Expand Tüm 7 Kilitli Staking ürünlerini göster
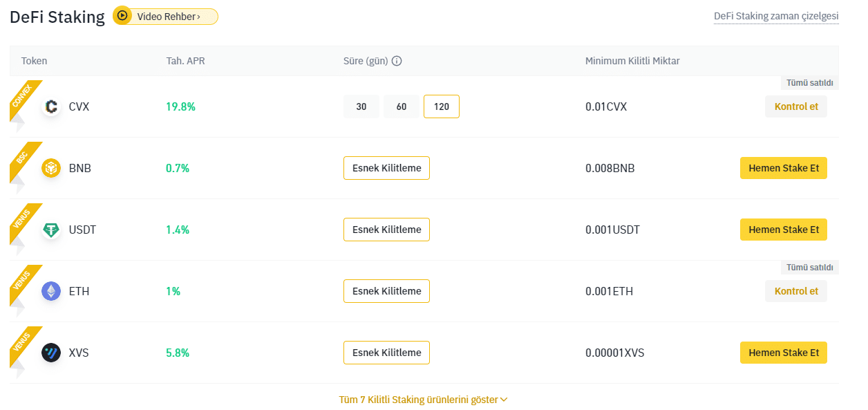This screenshot has width=868, height=410. click(x=424, y=400)
